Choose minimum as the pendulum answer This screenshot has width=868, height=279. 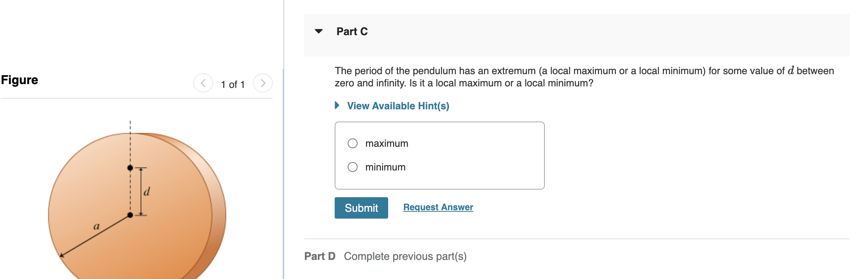pyautogui.click(x=353, y=167)
